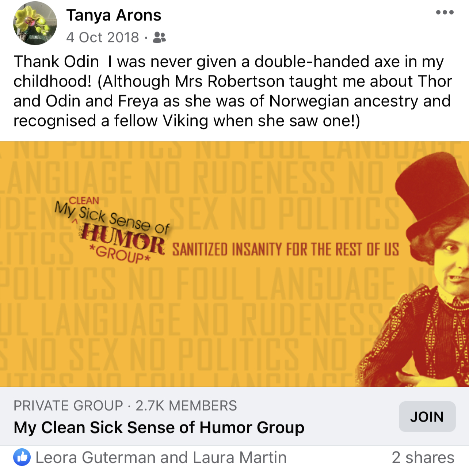Click the Laura Martin name in reactions
This screenshot has width=469, height=476.
click(x=240, y=457)
